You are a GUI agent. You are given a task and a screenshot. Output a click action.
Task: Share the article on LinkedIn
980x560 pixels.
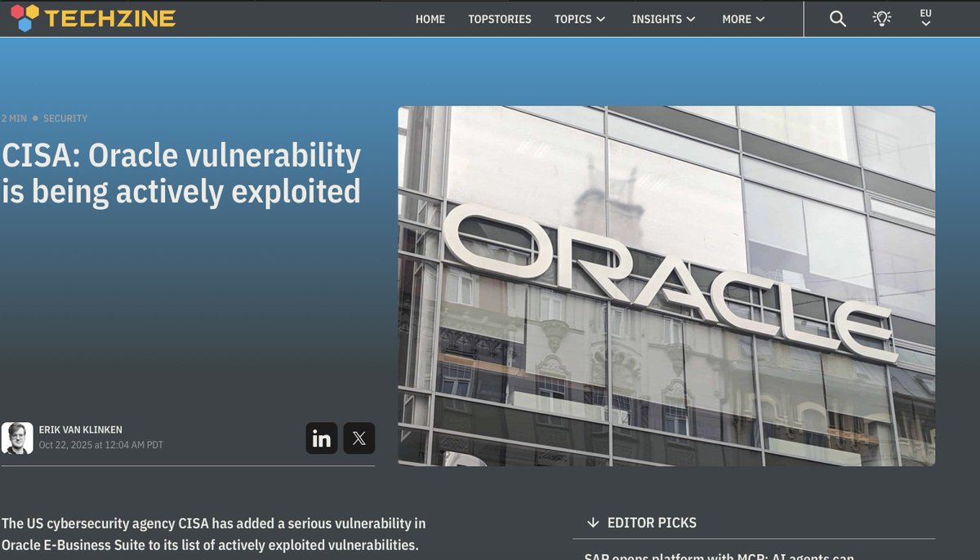tap(322, 438)
